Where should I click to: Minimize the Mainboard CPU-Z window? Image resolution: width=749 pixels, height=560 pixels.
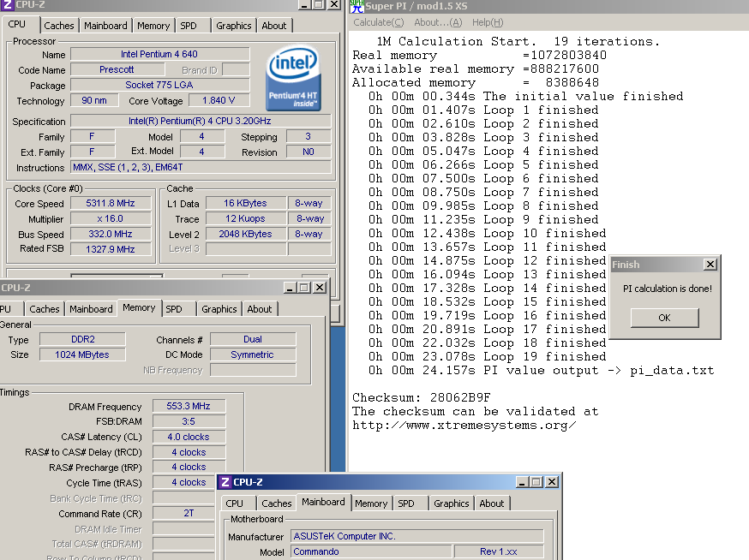[522, 482]
